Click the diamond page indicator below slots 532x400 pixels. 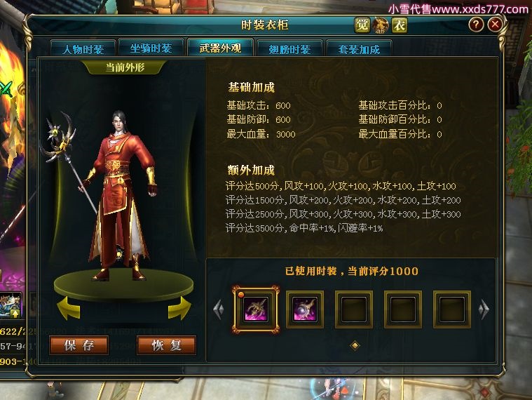(x=355, y=346)
